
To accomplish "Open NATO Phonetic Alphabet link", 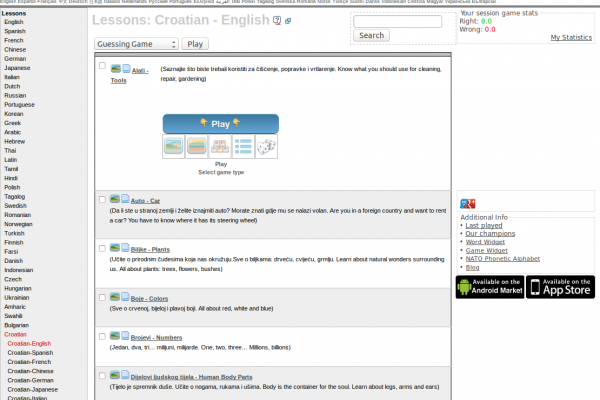I will [x=503, y=259].
